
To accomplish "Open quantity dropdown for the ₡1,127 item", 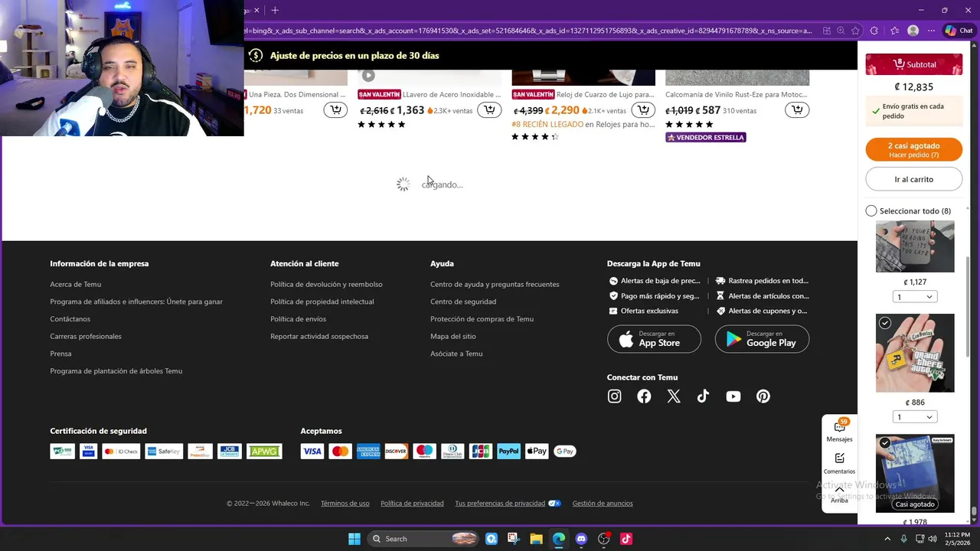I will (915, 297).
